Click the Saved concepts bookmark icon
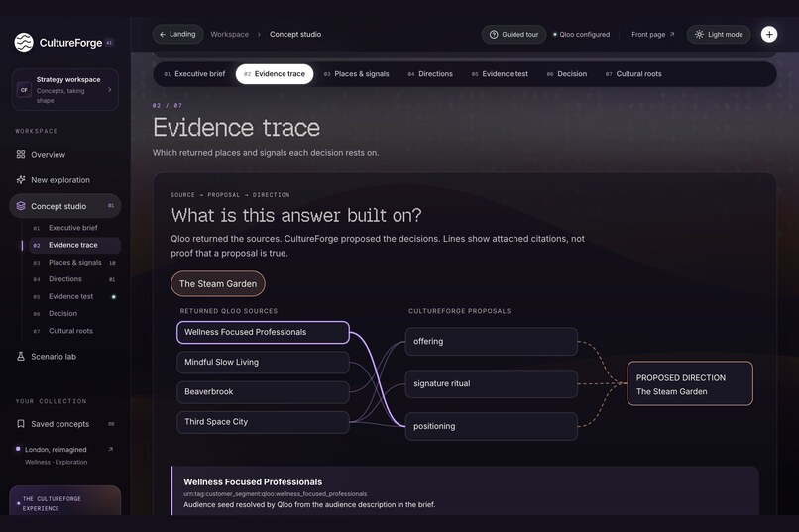The width and height of the screenshot is (799, 532). [21, 424]
